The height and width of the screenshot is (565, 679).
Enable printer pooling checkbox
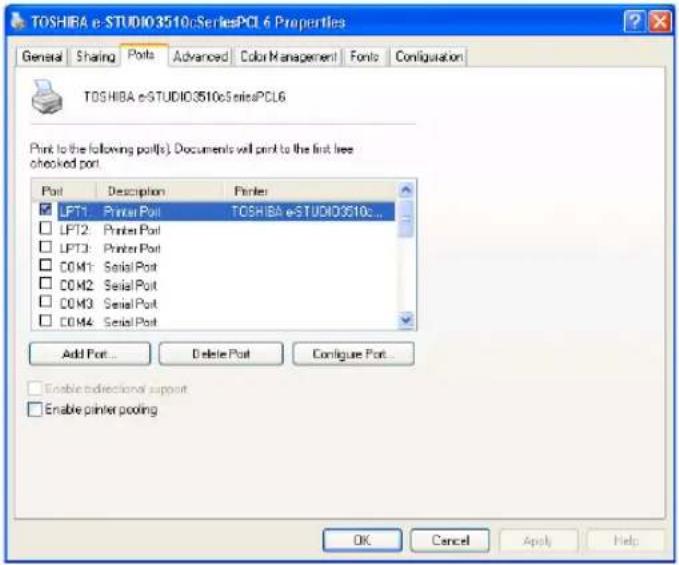pos(35,409)
